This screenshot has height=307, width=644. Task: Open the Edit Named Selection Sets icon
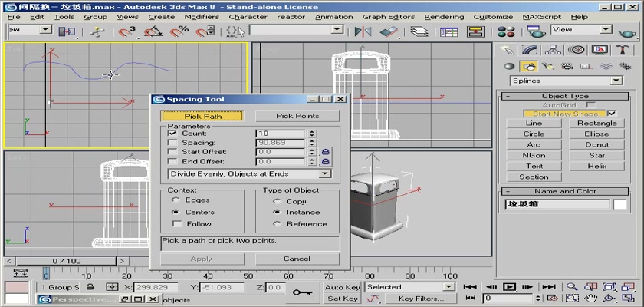235,31
